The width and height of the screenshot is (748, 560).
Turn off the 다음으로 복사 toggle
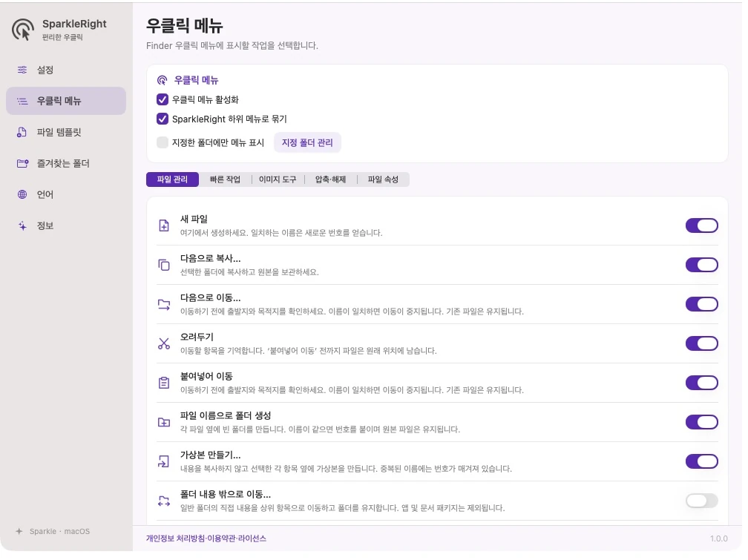pyautogui.click(x=702, y=265)
